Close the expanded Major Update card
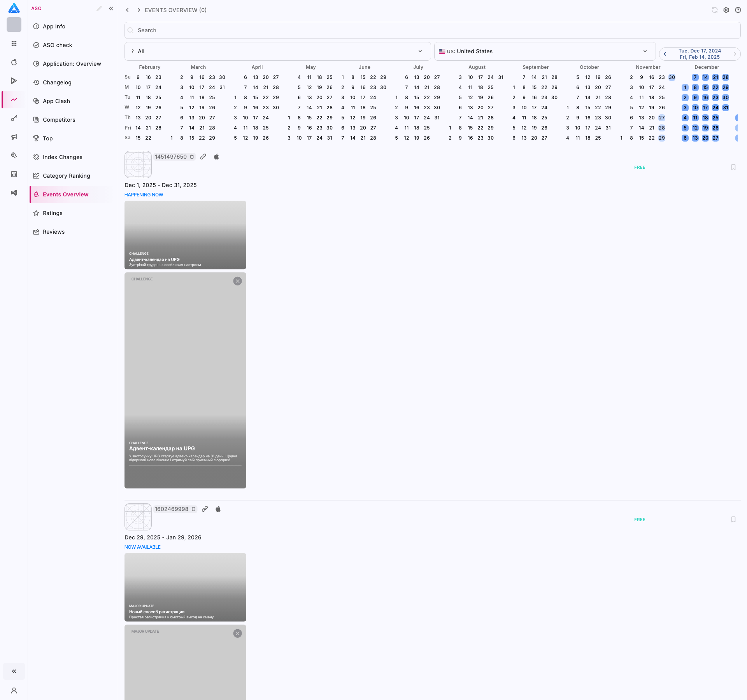Image resolution: width=747 pixels, height=700 pixels. click(237, 633)
